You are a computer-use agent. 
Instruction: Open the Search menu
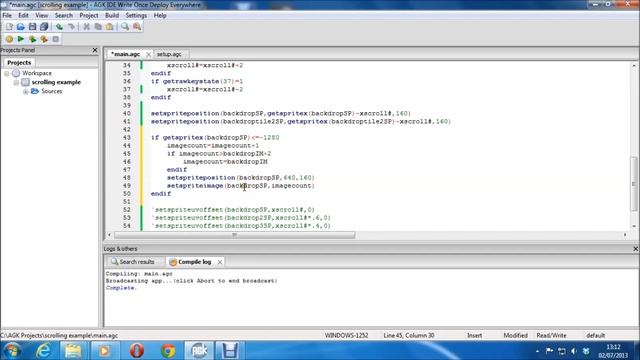(64, 16)
